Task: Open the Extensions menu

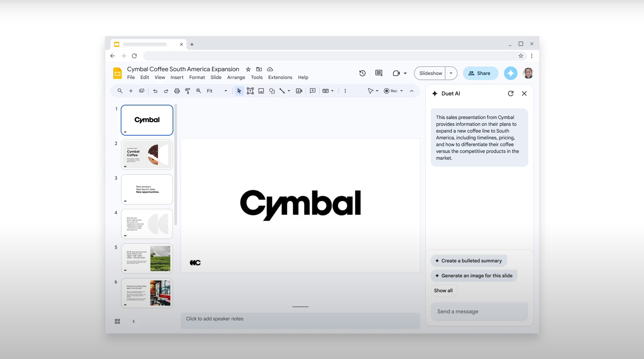Action: coord(280,77)
